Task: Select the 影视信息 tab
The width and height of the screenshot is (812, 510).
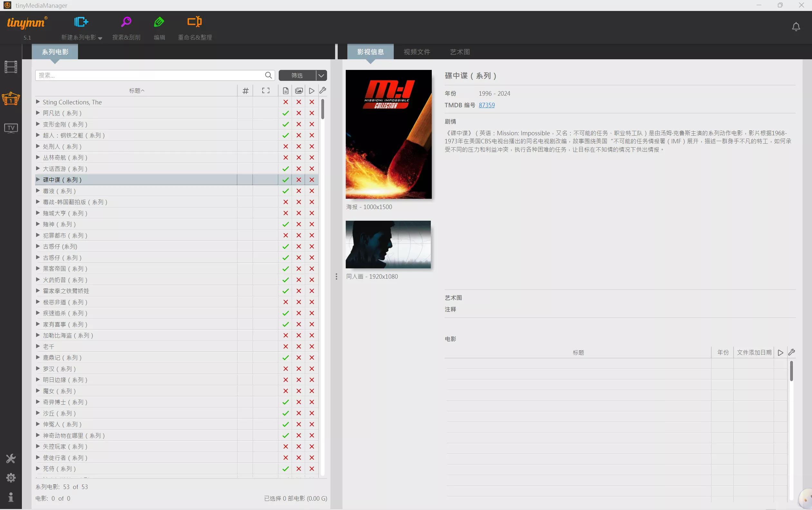Action: pyautogui.click(x=370, y=52)
